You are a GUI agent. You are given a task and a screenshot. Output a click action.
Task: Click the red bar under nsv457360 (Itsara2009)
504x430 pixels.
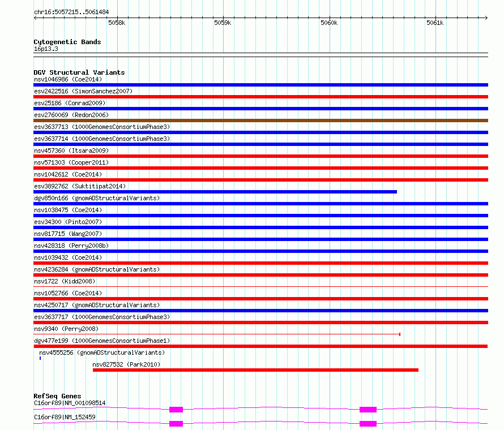(260, 156)
